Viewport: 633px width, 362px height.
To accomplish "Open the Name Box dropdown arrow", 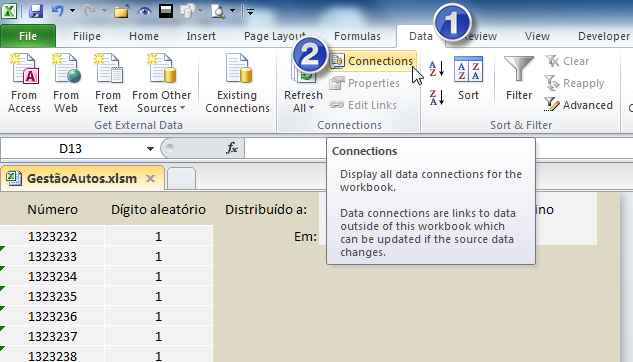I will (x=150, y=149).
